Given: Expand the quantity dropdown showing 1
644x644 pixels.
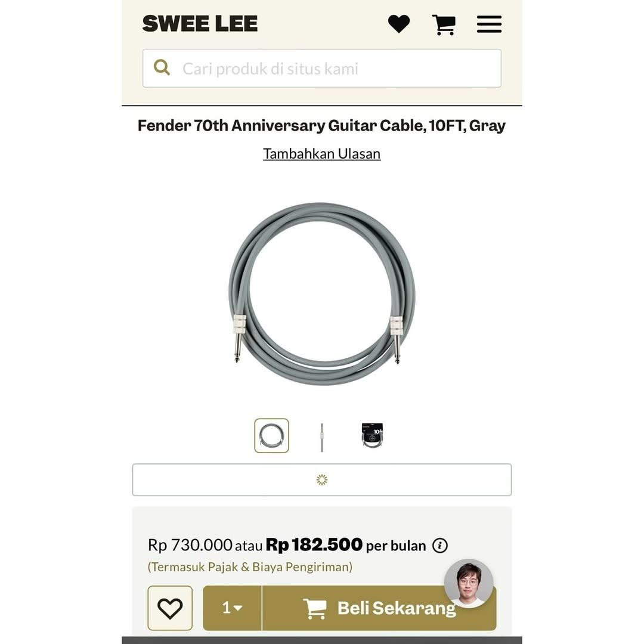Looking at the screenshot, I should [x=232, y=608].
